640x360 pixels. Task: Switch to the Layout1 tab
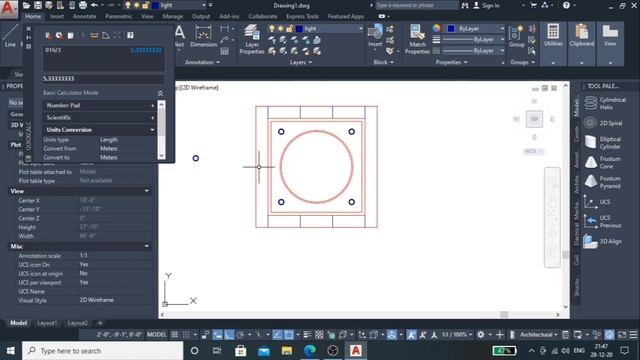pyautogui.click(x=47, y=323)
